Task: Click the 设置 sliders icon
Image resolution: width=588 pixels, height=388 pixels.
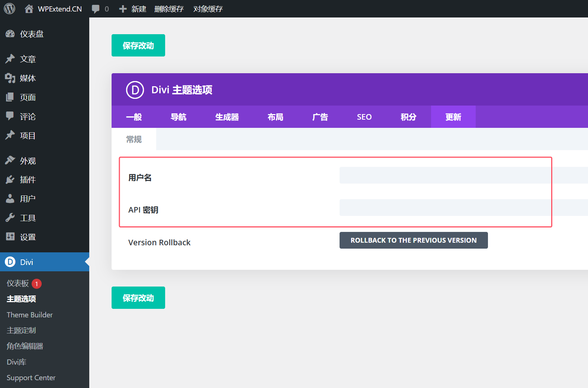Action: 10,237
